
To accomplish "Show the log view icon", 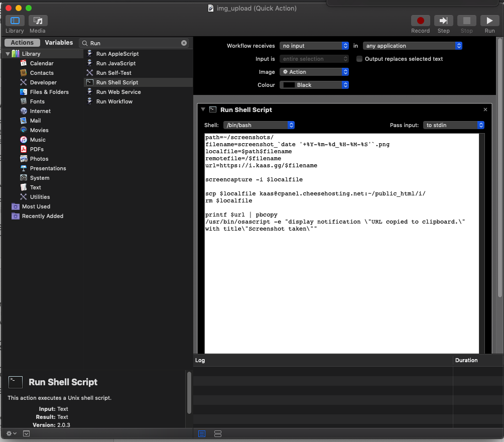I will tap(202, 433).
